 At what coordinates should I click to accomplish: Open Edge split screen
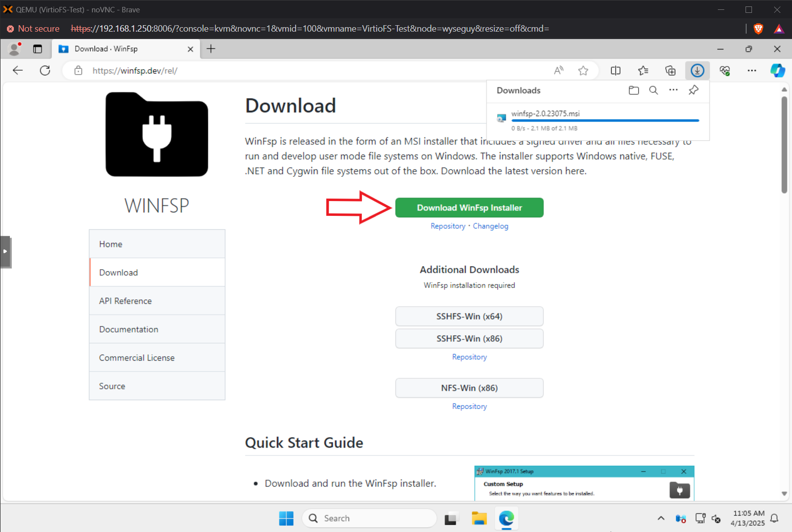(x=616, y=70)
